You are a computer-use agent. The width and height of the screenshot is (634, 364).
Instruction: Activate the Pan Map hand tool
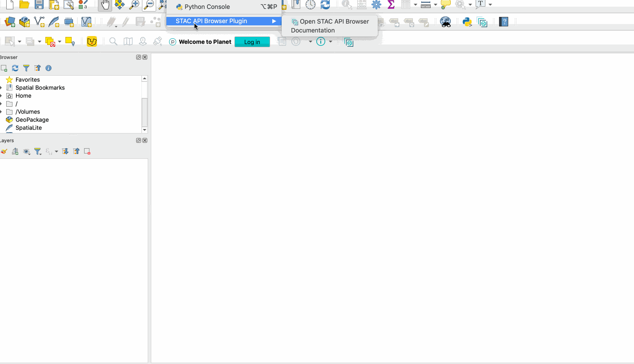click(x=105, y=5)
